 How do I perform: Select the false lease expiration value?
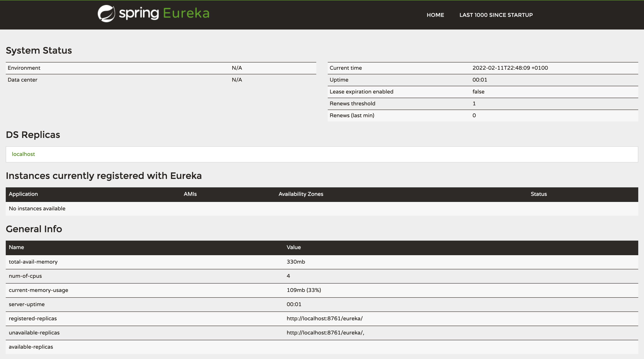pos(478,92)
